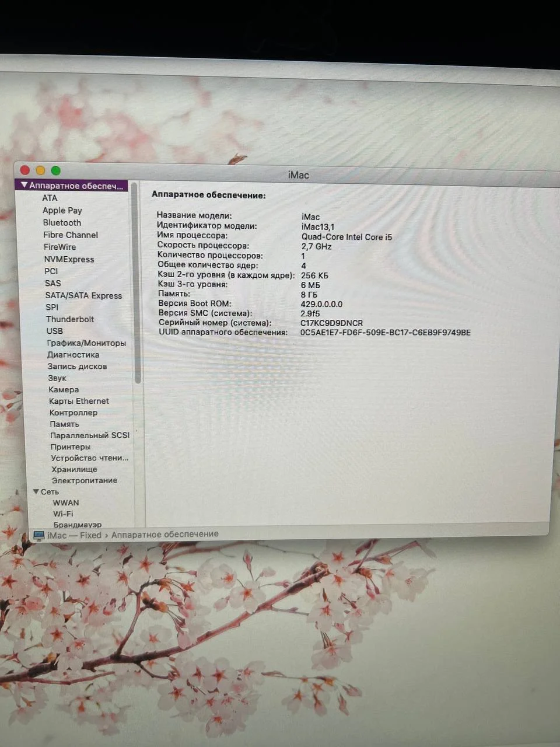
Task: Click the computer icon in path bar
Action: point(39,535)
